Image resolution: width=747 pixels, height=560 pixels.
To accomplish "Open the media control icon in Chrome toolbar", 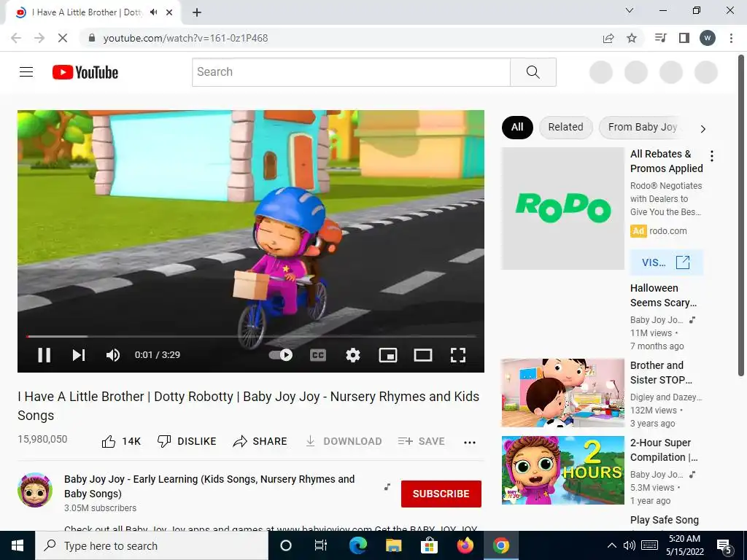I will (661, 38).
